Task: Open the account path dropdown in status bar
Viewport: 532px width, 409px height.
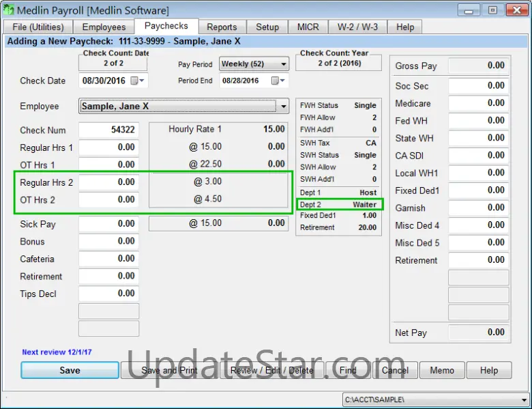Action: click(x=523, y=399)
